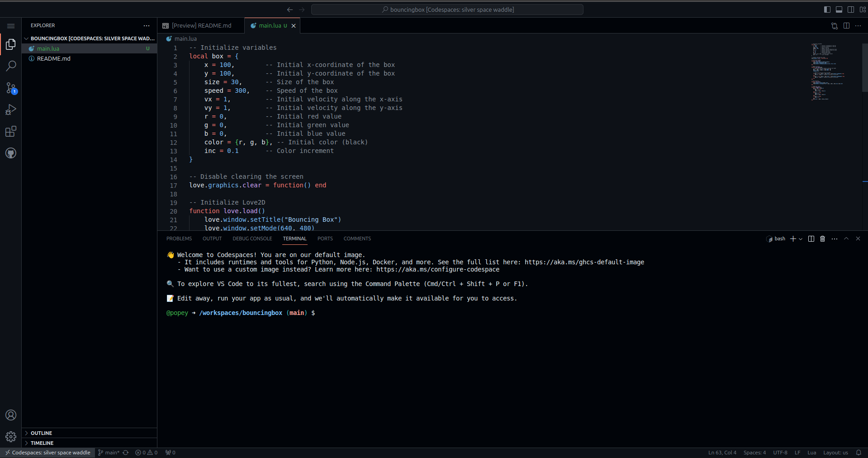Split the editor to the right
This screenshot has height=458, width=868.
(x=846, y=26)
